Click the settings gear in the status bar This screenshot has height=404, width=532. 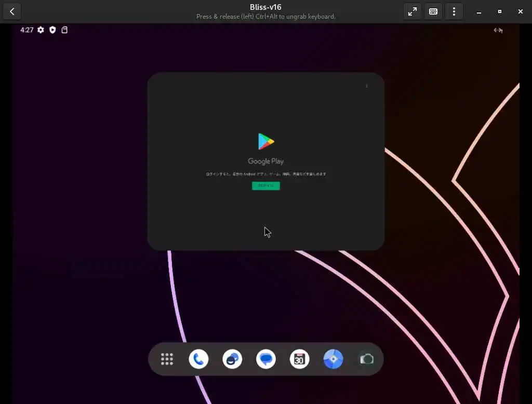[x=41, y=30]
